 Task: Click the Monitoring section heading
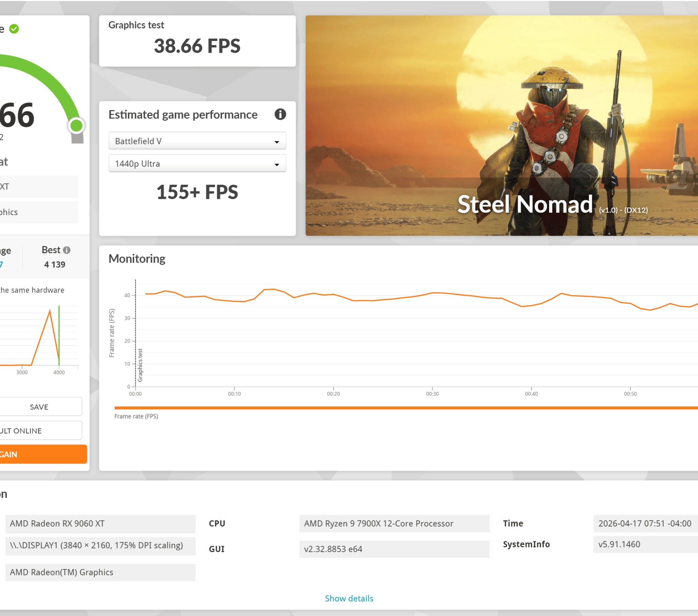click(x=137, y=259)
